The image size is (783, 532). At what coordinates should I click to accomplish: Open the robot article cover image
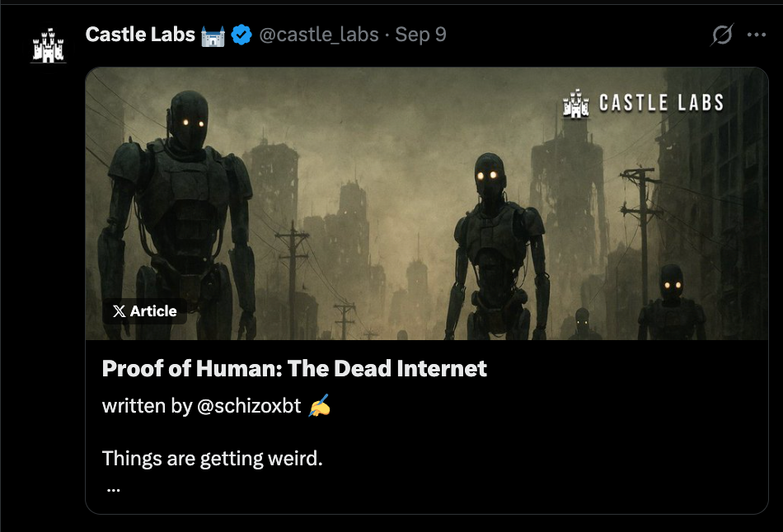pos(426,203)
